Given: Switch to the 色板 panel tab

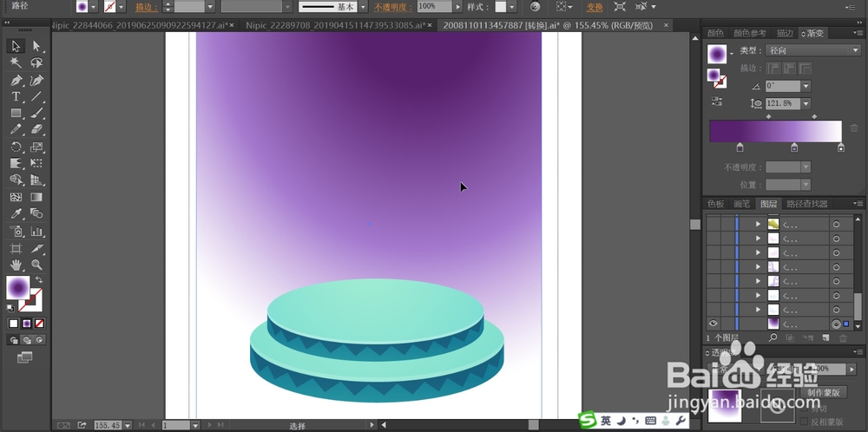Looking at the screenshot, I should click(x=715, y=204).
